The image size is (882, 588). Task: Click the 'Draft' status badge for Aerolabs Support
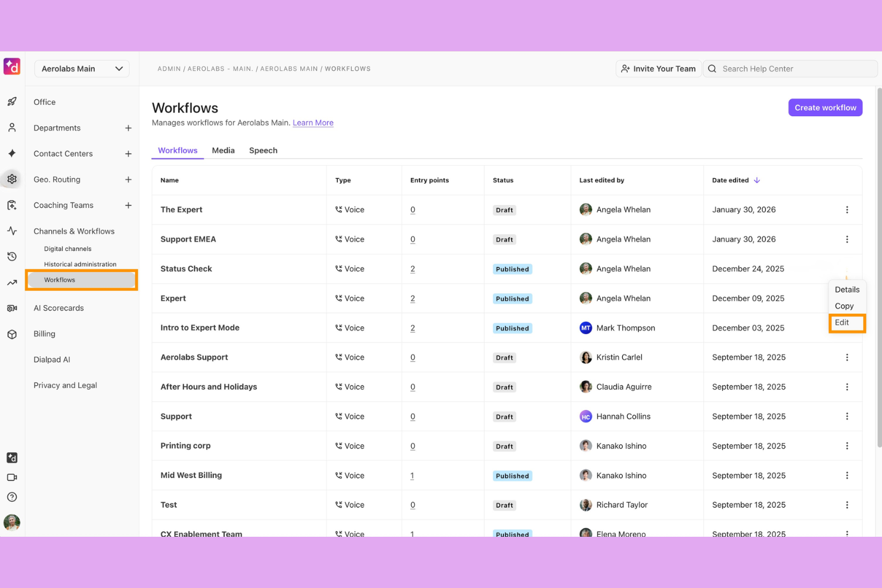click(504, 357)
